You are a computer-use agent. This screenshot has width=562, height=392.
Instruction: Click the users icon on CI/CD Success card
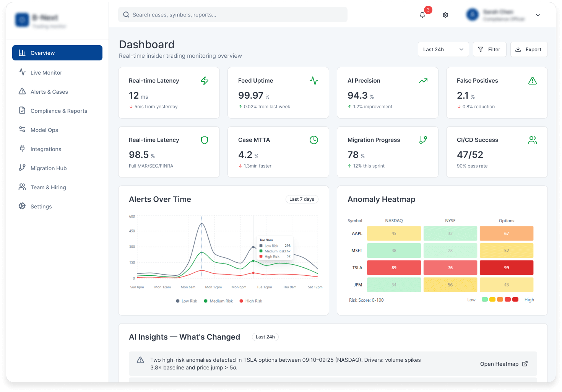(533, 140)
